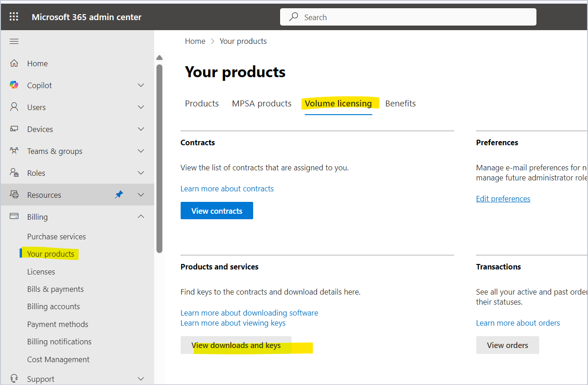
Task: Open the app launcher waffle icon
Action: click(x=14, y=17)
